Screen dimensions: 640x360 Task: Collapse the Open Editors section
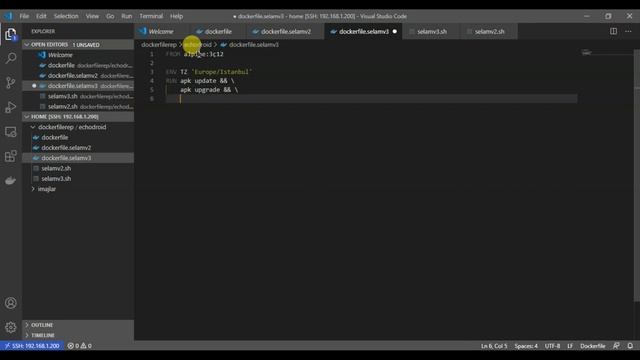[x=78, y=44]
